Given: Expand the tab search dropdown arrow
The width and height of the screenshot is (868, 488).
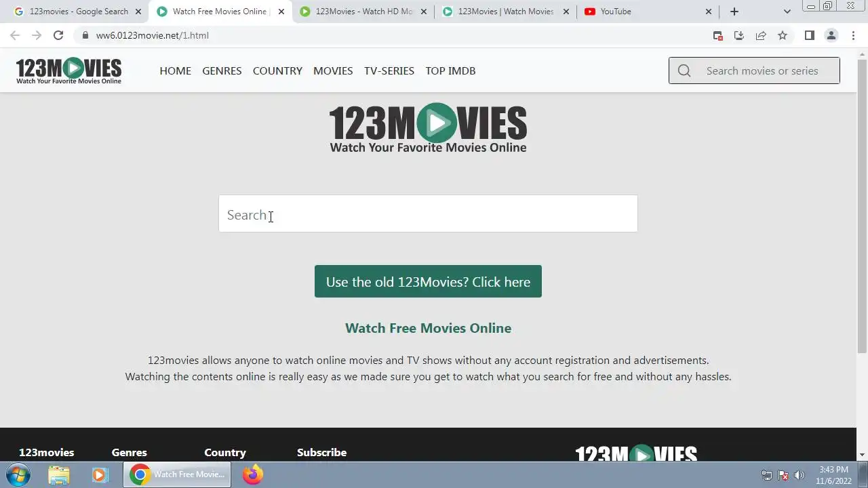Looking at the screenshot, I should (x=787, y=12).
